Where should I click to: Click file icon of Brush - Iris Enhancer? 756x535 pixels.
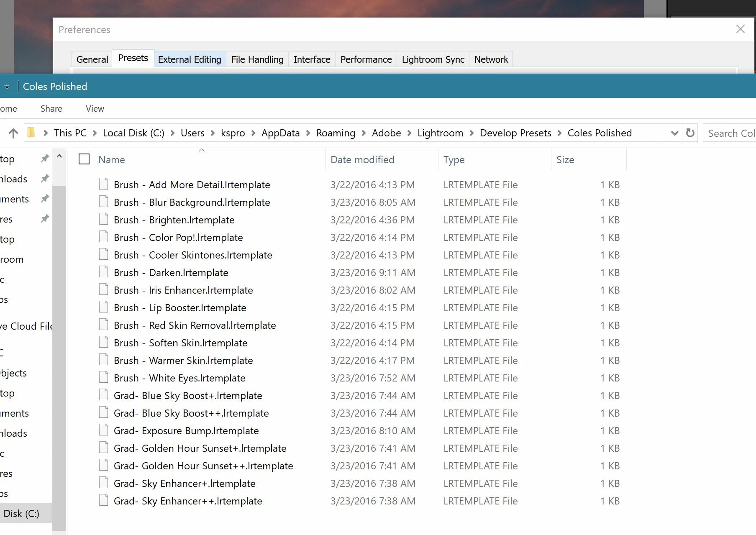103,289
